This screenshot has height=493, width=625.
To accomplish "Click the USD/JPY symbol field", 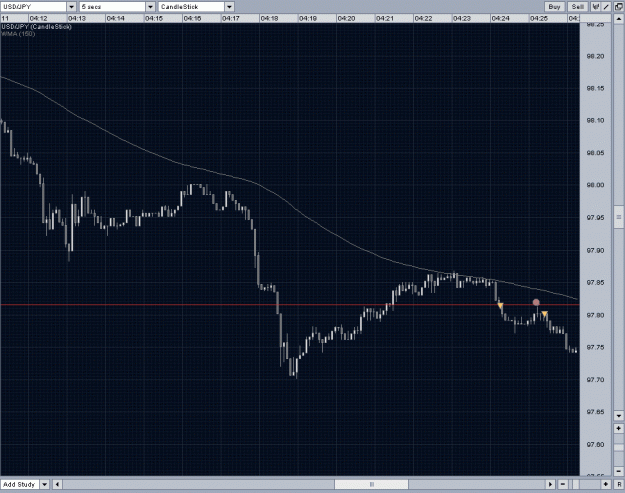I will [x=33, y=7].
